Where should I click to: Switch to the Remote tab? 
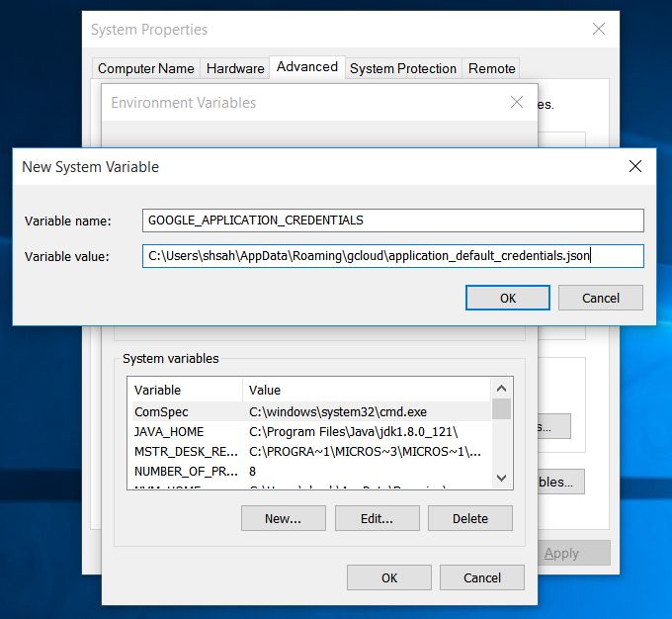point(491,68)
